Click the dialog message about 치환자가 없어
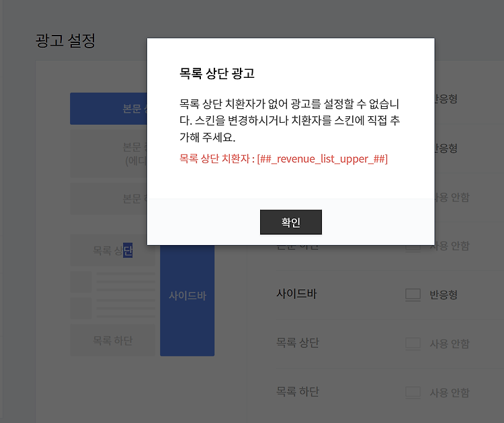The width and height of the screenshot is (504, 423). (290, 120)
